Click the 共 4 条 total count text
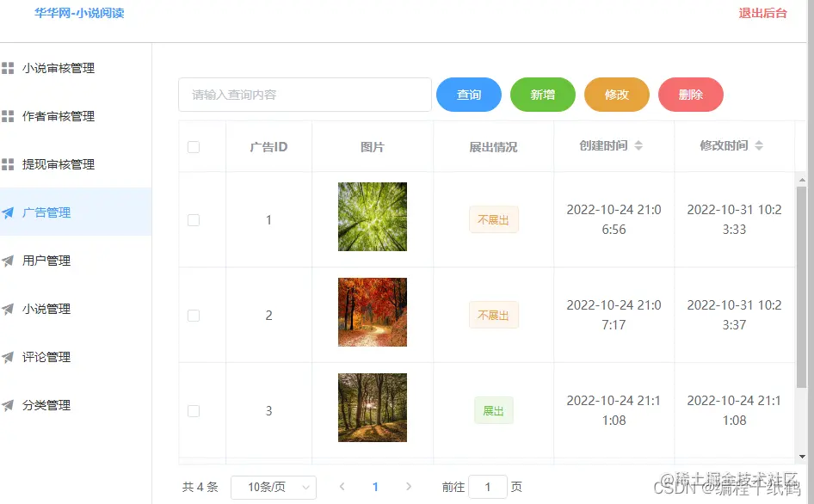Image resolution: width=814 pixels, height=504 pixels. tap(200, 487)
